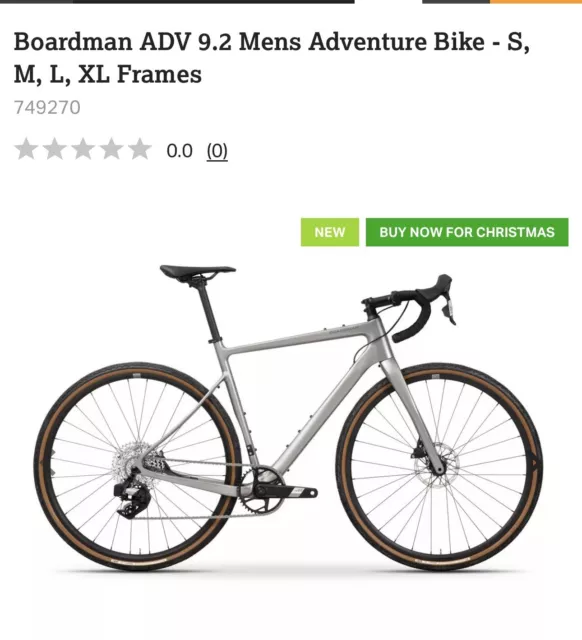Click the front wheel disc brake rotor
The height and width of the screenshot is (640, 582).
coord(437,465)
